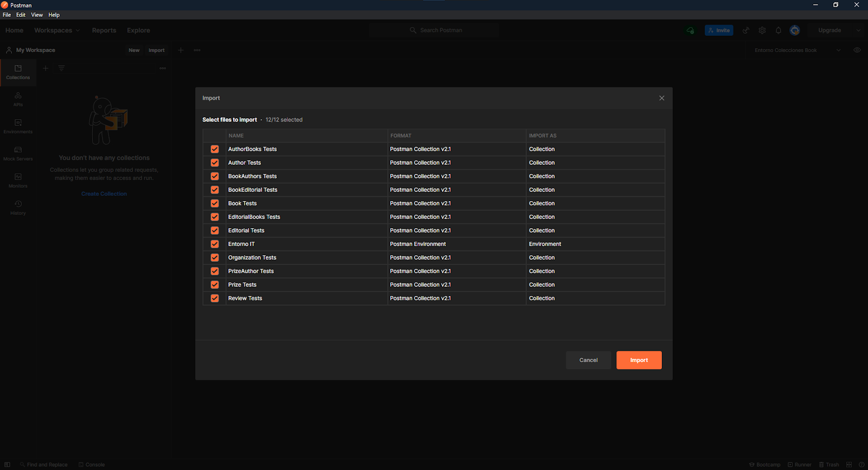This screenshot has height=470, width=868.
Task: Go to the Home tab
Action: tap(14, 30)
